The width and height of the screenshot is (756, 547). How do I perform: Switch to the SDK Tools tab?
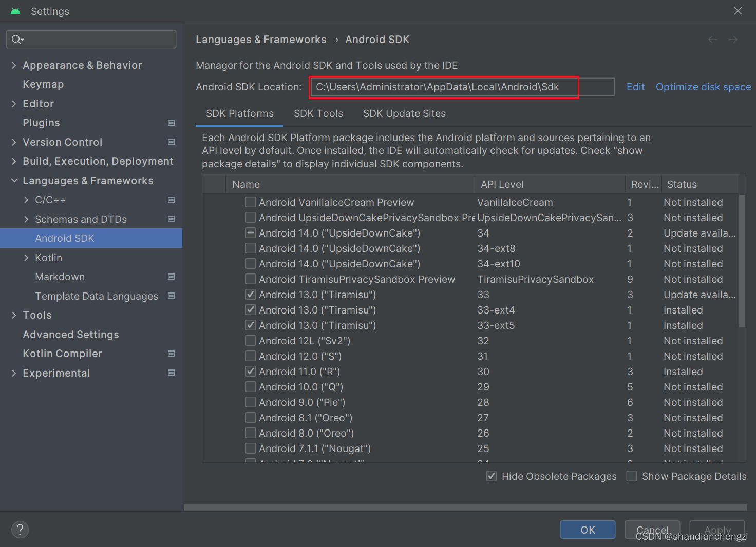[318, 113]
